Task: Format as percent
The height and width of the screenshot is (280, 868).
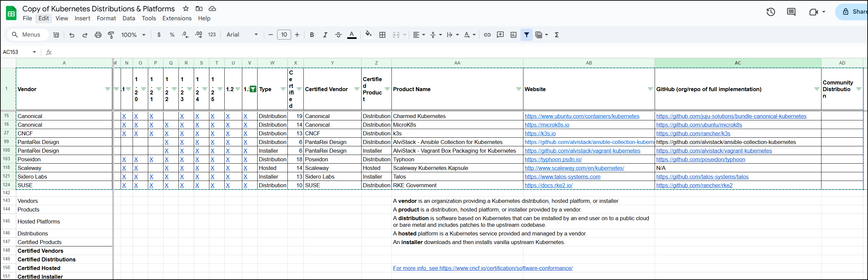Action: pyautogui.click(x=172, y=35)
